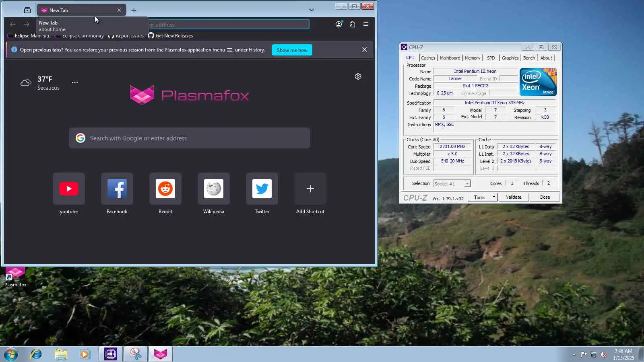The image size is (644, 362).
Task: Click the Plasmafox logo on the new tab page
Action: 190,95
